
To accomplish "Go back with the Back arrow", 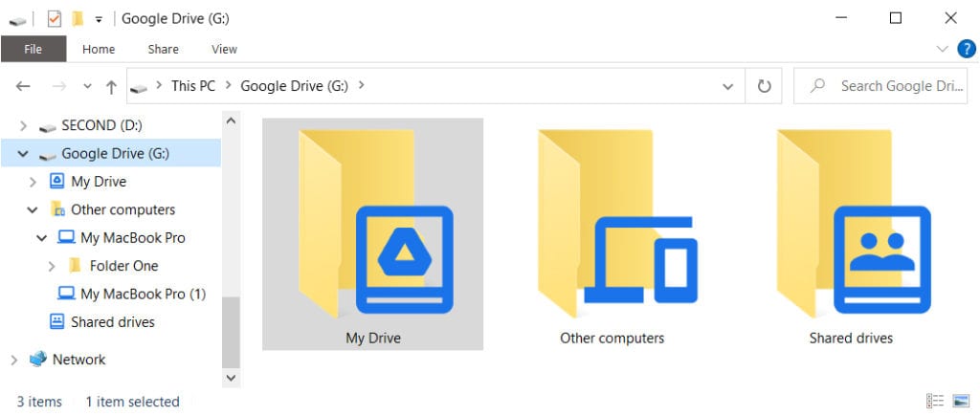I will 23,86.
